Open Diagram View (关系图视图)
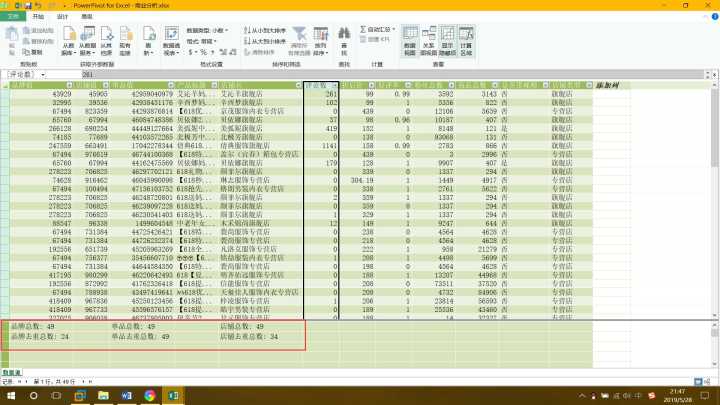 [x=428, y=47]
